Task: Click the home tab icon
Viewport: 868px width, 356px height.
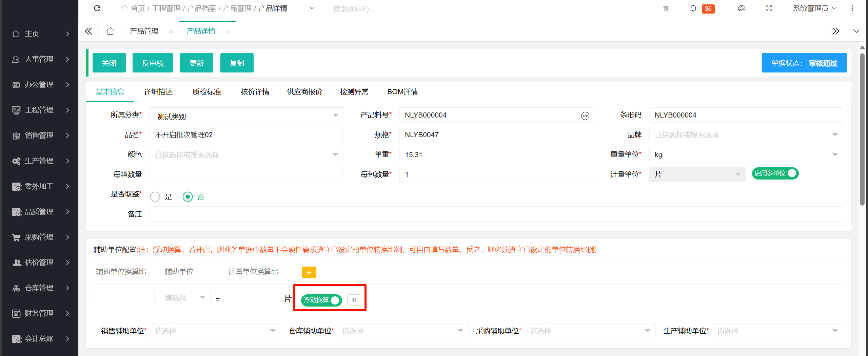Action: 110,32
